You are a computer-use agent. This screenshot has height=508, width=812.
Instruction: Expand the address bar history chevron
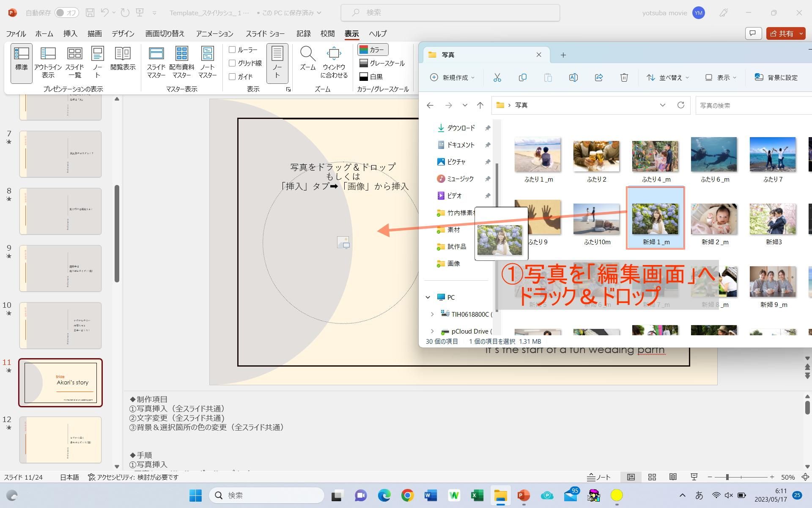[662, 105]
